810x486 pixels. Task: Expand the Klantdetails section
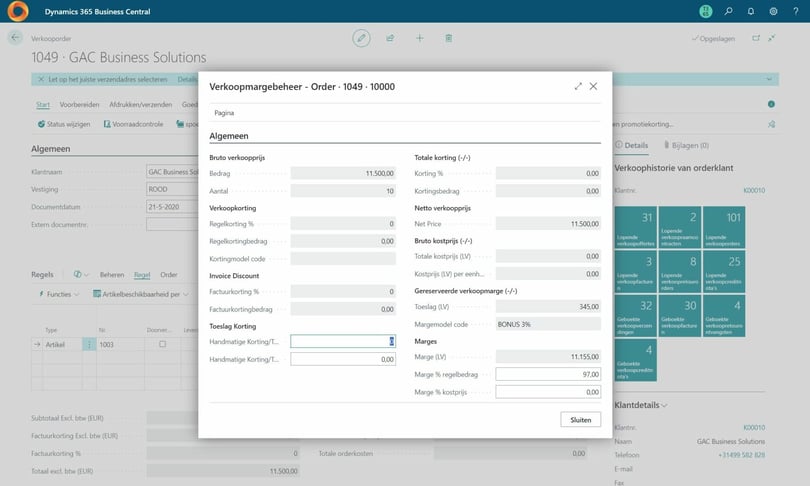(x=641, y=405)
